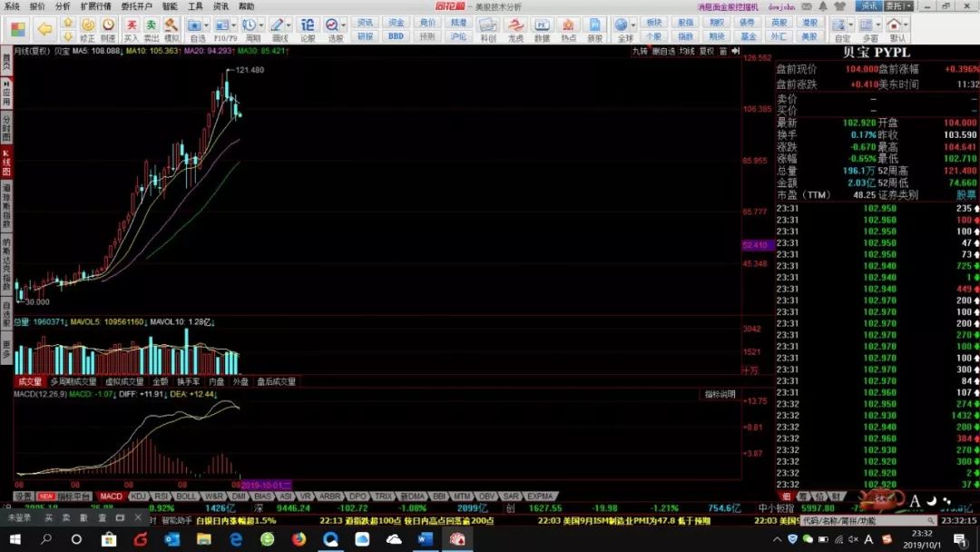This screenshot has width=980, height=552.
Task: Expand the 选股 dropdown arrow
Action: coord(344,25)
